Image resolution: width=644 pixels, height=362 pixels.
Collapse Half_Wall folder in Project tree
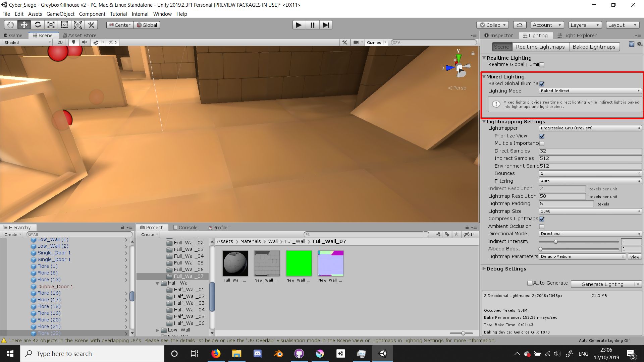click(157, 283)
